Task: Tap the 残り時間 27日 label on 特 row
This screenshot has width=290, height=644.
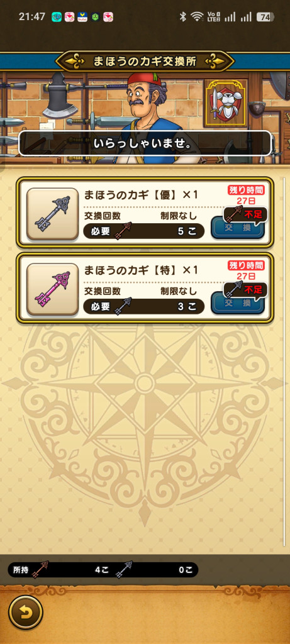Action: (246, 270)
